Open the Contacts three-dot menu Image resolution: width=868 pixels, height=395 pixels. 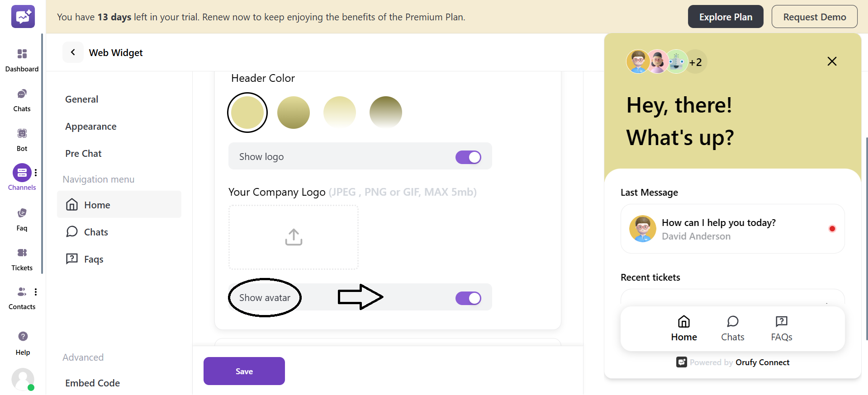36,292
